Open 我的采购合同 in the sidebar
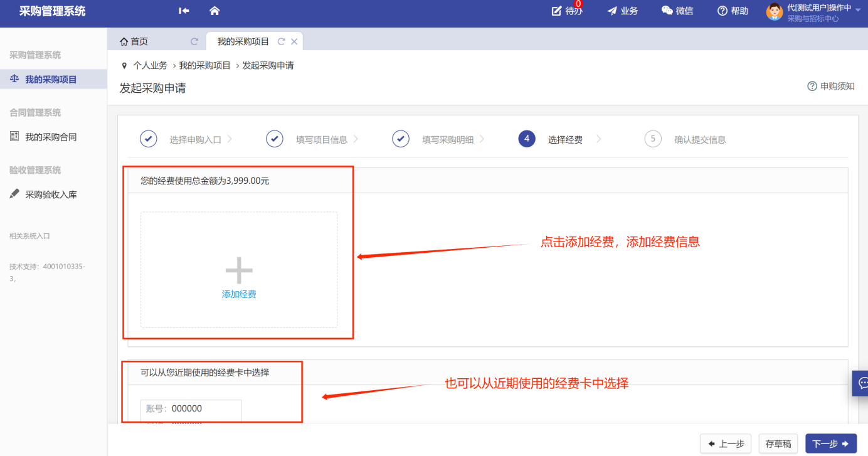Viewport: 868px width, 456px height. (51, 137)
